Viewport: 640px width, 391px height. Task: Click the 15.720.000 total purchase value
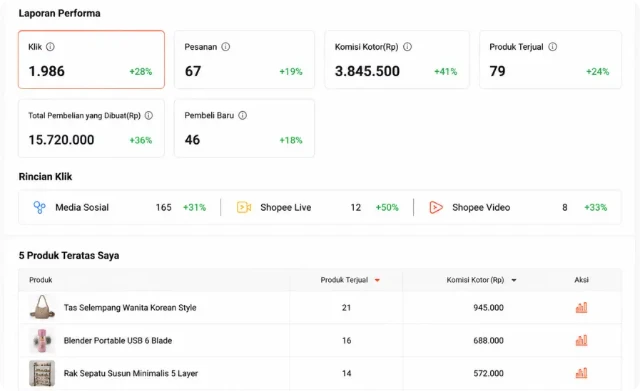pos(61,140)
